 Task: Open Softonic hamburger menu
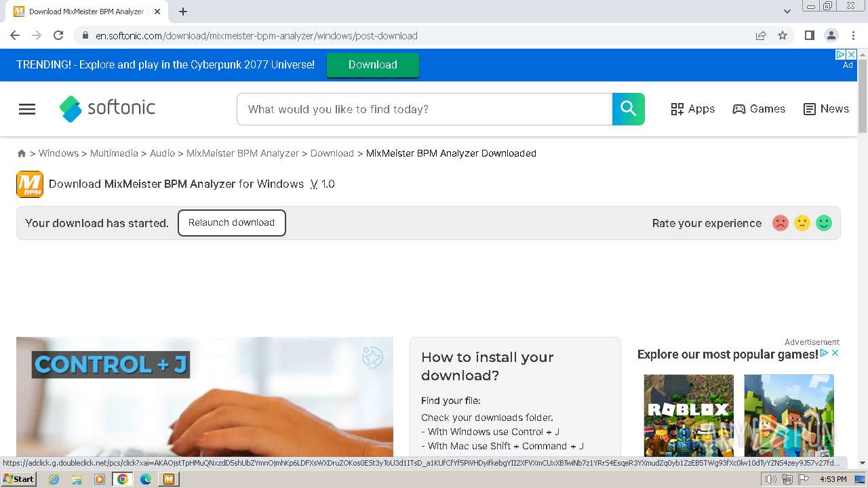click(x=27, y=109)
